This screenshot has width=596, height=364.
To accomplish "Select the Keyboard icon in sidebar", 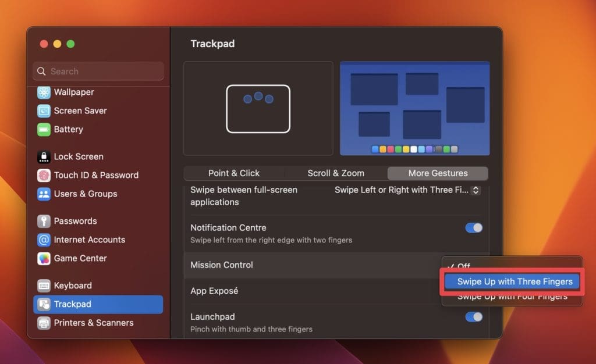I will 44,286.
